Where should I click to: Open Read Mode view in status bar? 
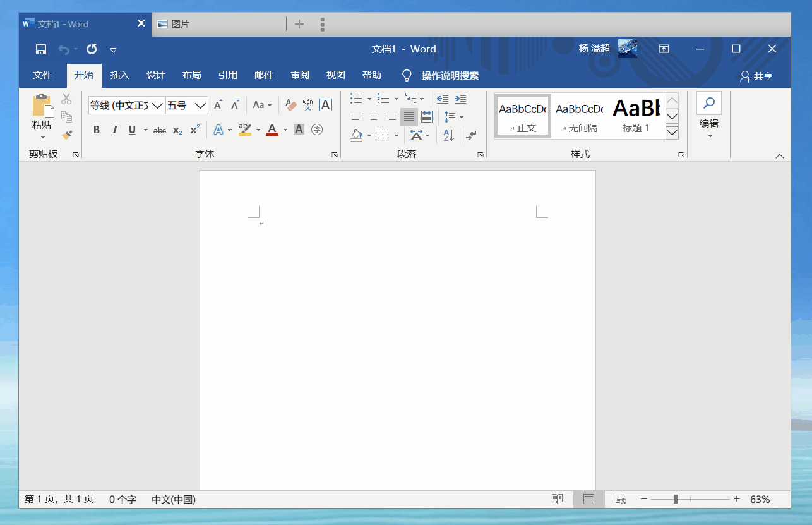pyautogui.click(x=557, y=499)
